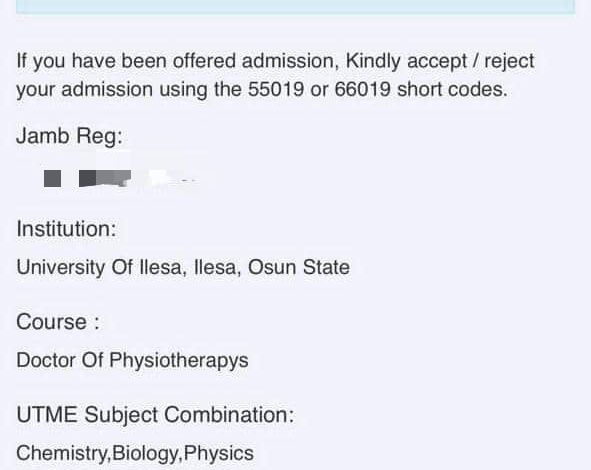591x470 pixels.
Task: Click the Physics subject
Action: 219,453
